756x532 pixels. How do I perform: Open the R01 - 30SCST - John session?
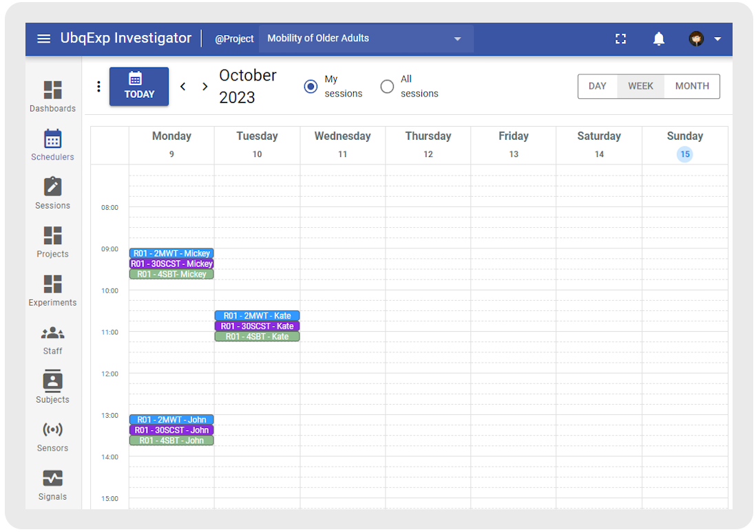click(171, 430)
